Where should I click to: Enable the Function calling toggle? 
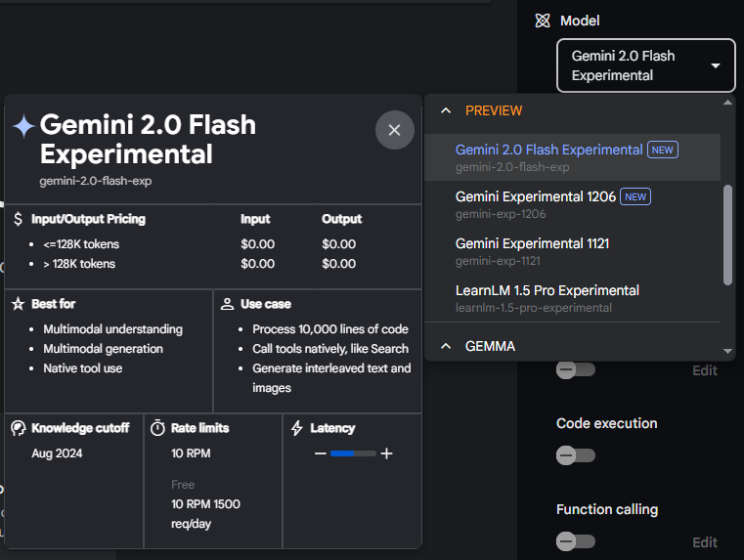(x=576, y=541)
